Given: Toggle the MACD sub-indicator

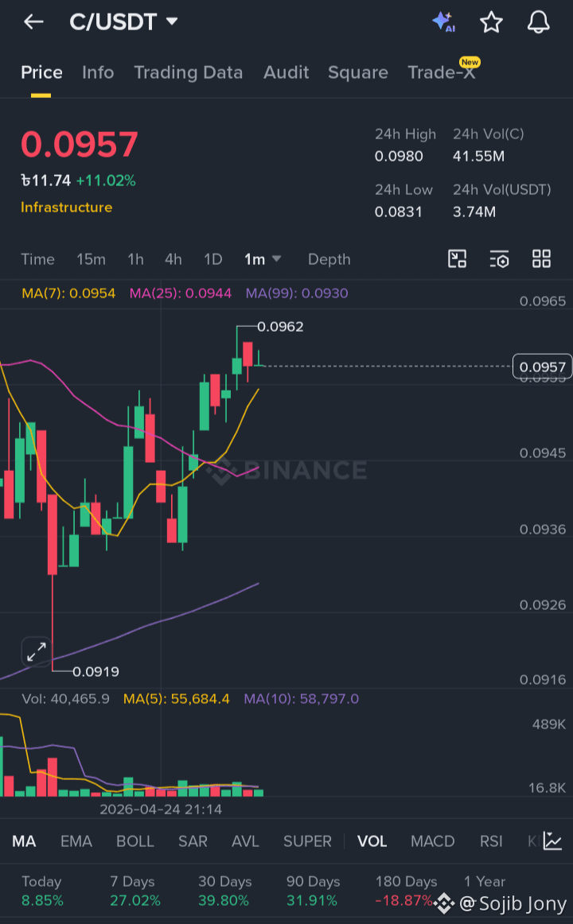Looking at the screenshot, I should pyautogui.click(x=433, y=841).
